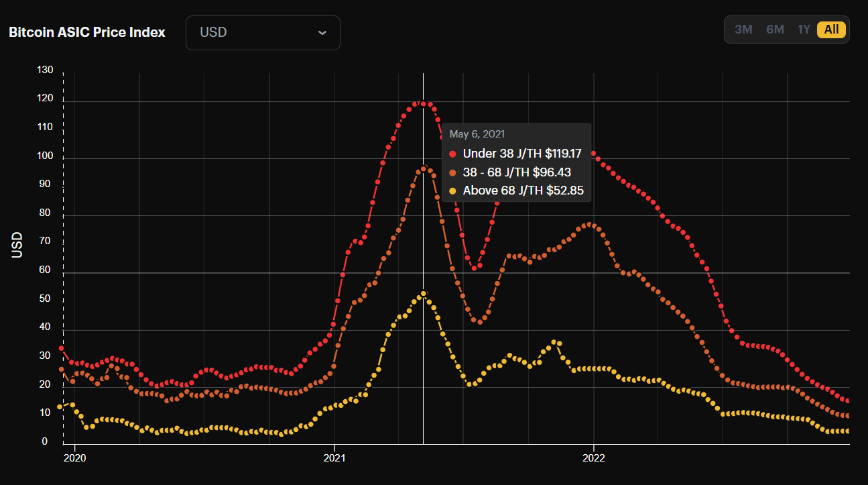Select the 3M time range
Image resolution: width=868 pixels, height=485 pixels.
point(743,30)
